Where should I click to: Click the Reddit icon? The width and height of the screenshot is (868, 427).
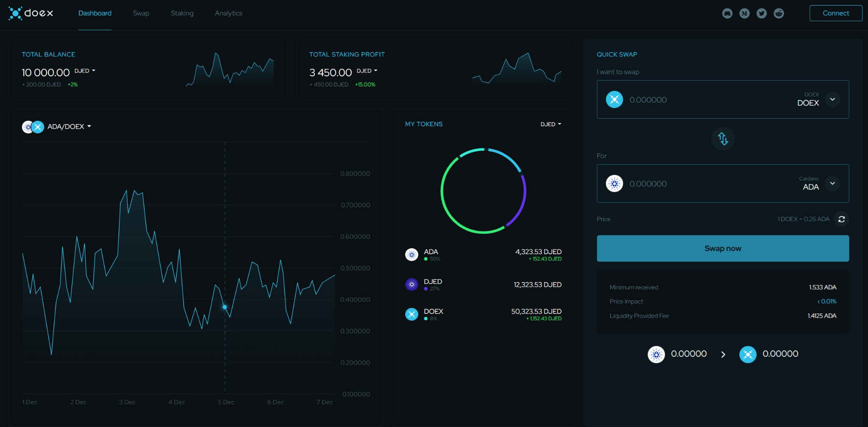tap(779, 13)
